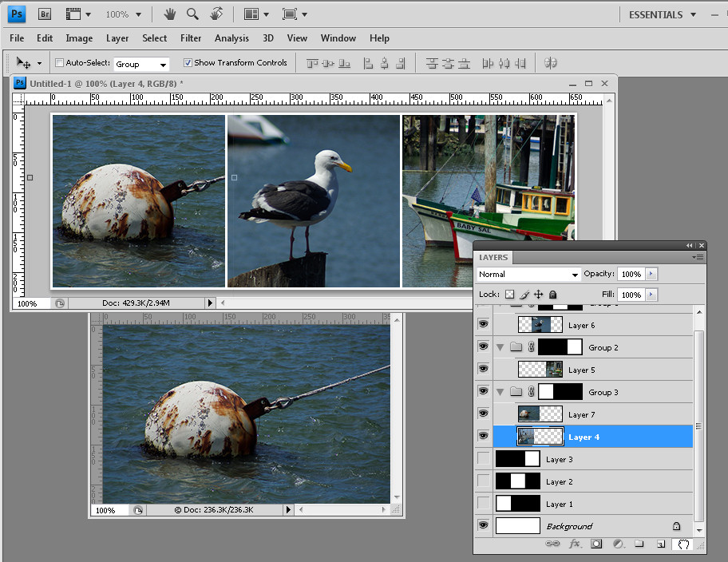This screenshot has height=562, width=728.
Task: Open the ESSENTIALS workspace switcher
Action: pos(662,15)
